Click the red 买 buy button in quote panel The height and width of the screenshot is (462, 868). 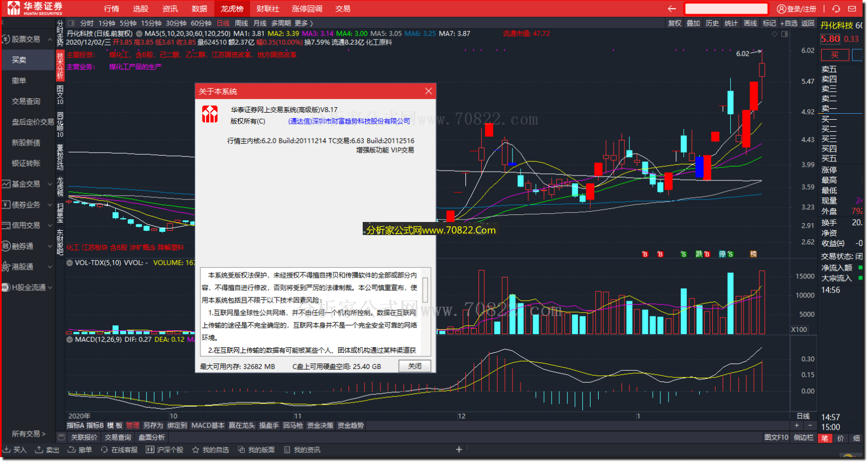pos(835,55)
